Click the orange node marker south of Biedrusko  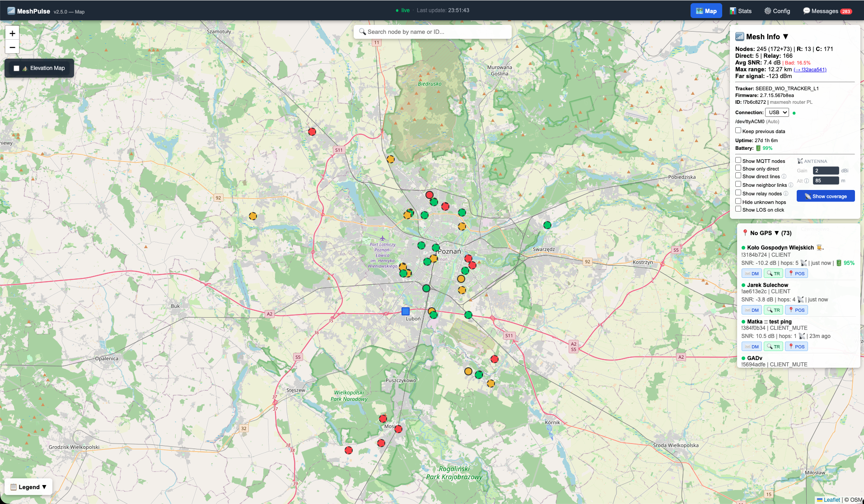(391, 159)
